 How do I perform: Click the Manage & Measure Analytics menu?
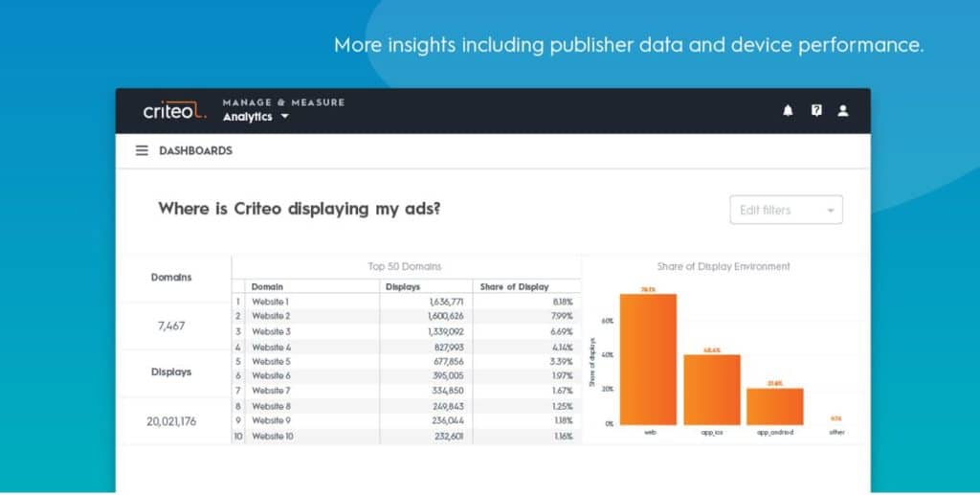click(x=283, y=110)
